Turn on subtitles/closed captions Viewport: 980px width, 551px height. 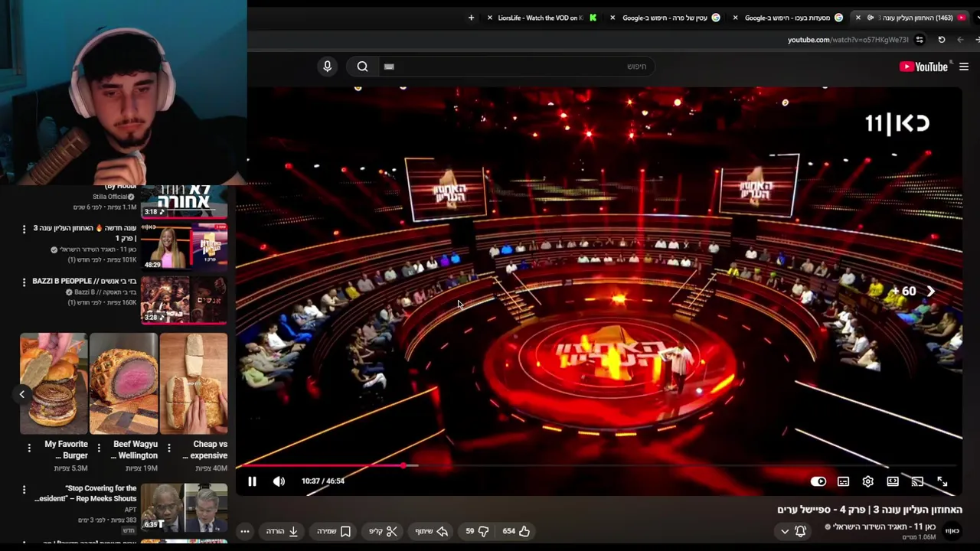tap(843, 481)
